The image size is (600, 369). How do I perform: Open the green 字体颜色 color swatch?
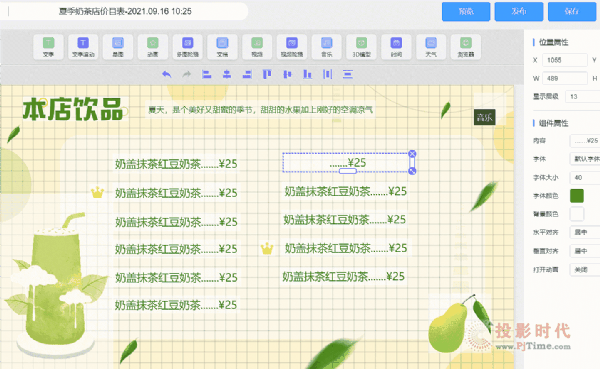[x=577, y=196]
